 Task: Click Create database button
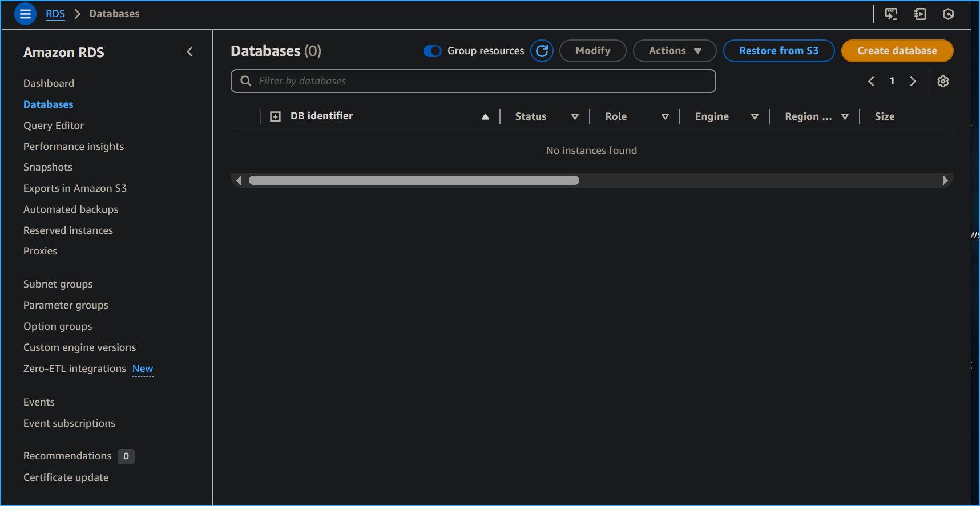(x=897, y=51)
